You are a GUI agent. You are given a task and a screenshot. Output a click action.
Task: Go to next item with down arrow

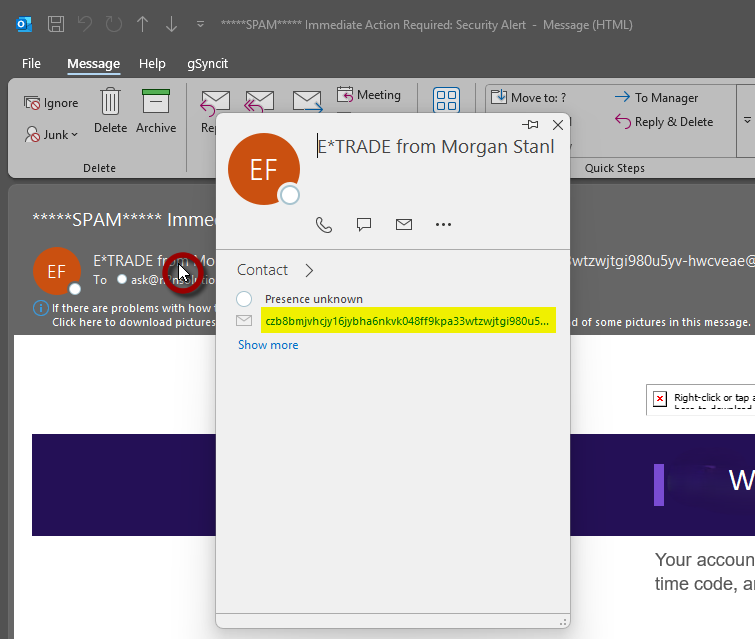172,24
